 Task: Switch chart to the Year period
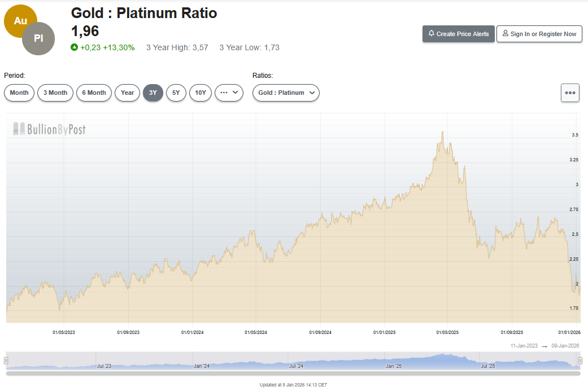(127, 93)
